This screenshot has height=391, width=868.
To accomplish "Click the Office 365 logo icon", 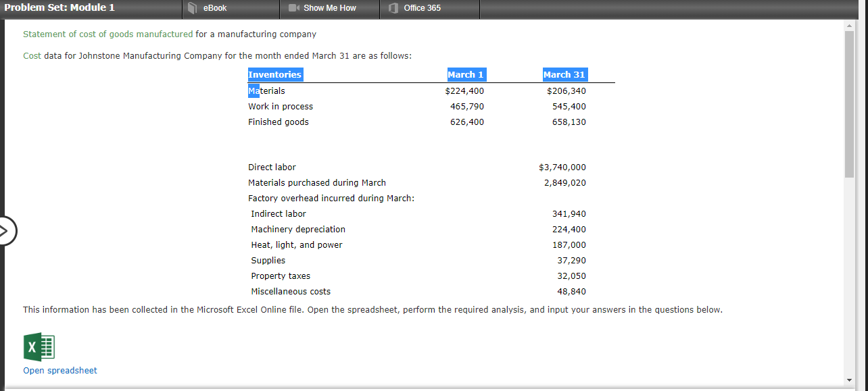I will [393, 9].
